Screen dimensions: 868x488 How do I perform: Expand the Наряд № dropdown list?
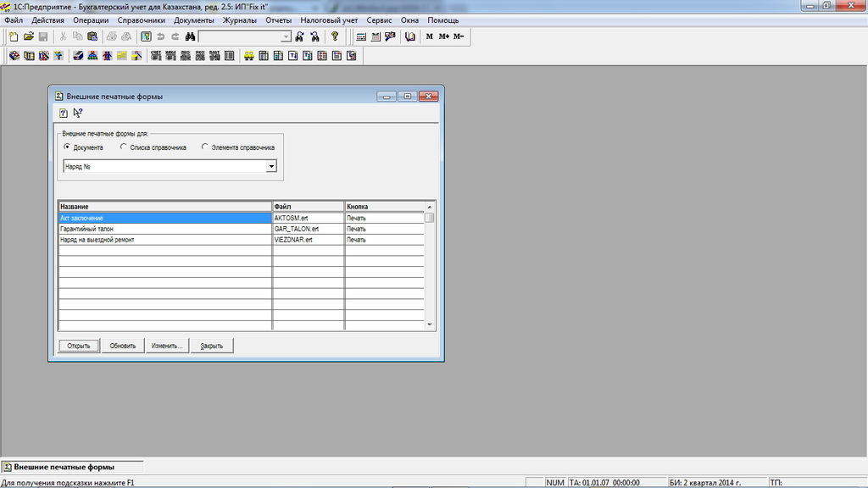click(x=271, y=167)
